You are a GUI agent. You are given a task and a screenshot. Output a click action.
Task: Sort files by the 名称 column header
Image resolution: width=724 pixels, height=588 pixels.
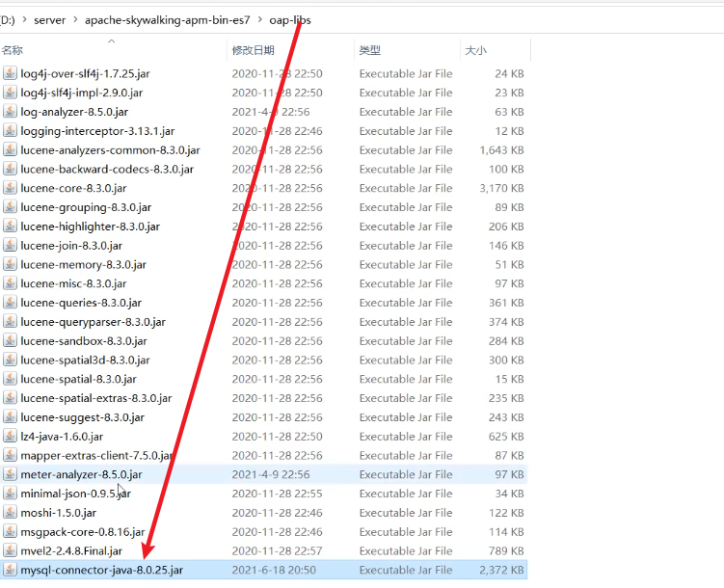coord(13,49)
